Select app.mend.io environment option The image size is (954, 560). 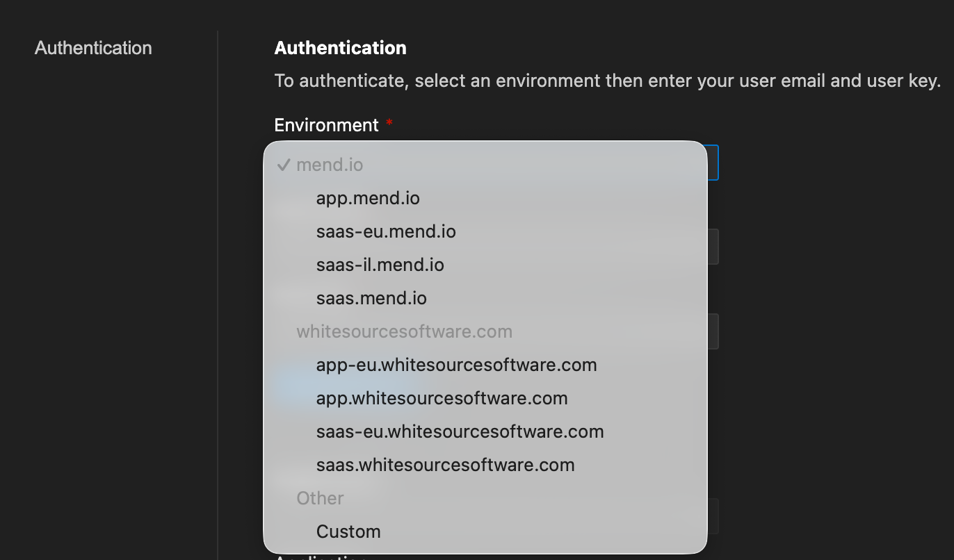click(x=368, y=199)
